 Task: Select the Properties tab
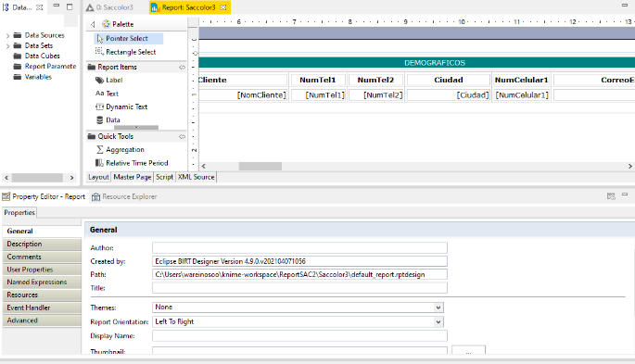(19, 212)
